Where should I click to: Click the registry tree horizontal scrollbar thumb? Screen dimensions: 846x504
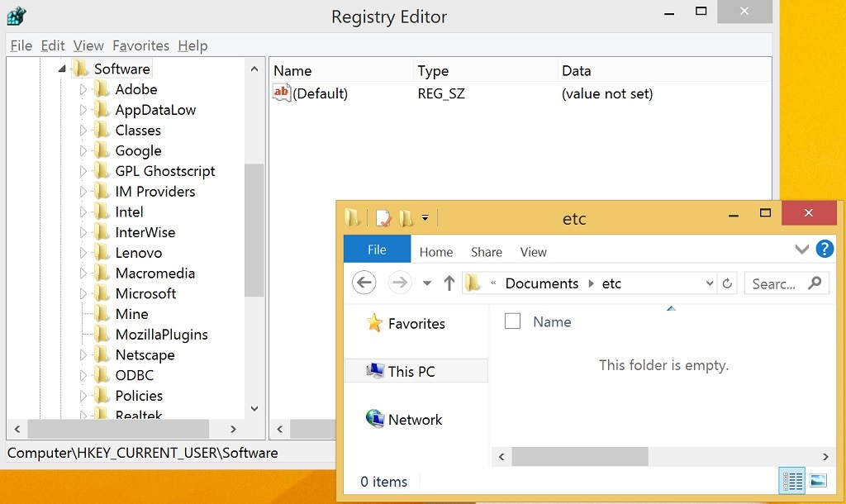coord(119,429)
